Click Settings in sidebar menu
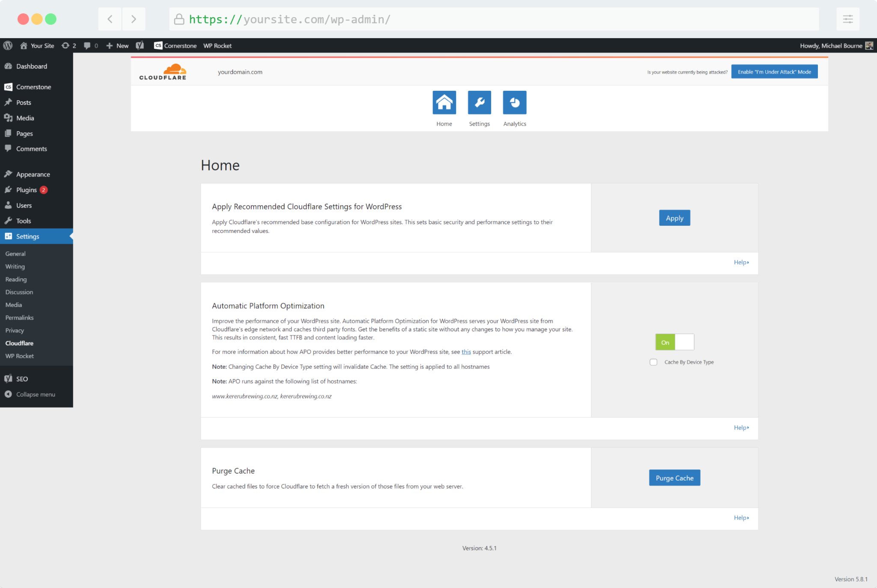This screenshot has height=588, width=877. (x=36, y=236)
